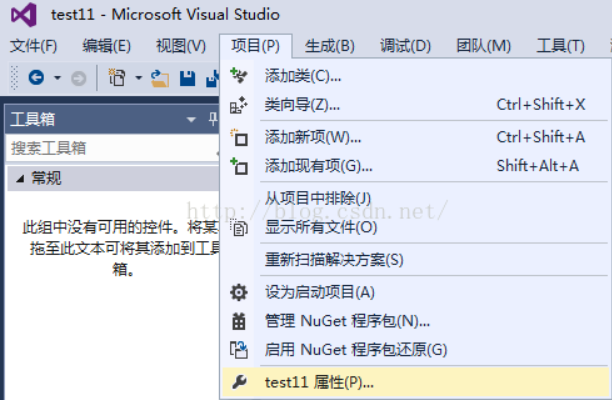612x400 pixels.
Task: Click the add new item icon
Action: (239, 137)
